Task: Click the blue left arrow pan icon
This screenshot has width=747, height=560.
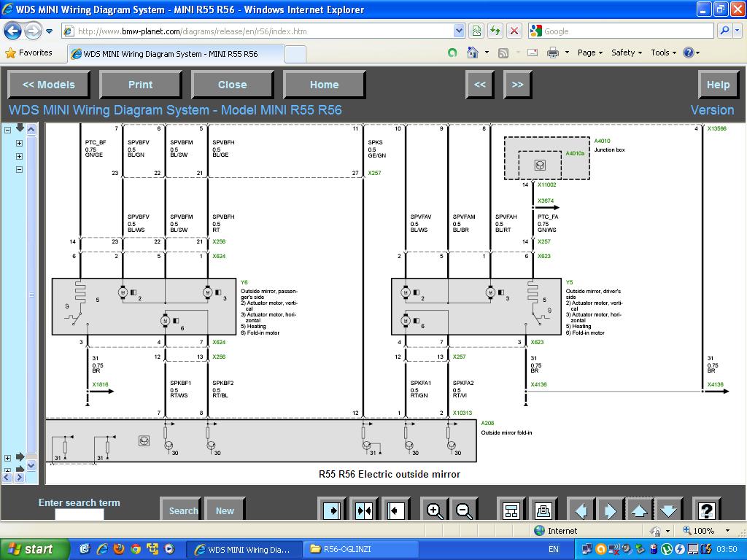Action: pyautogui.click(x=581, y=510)
